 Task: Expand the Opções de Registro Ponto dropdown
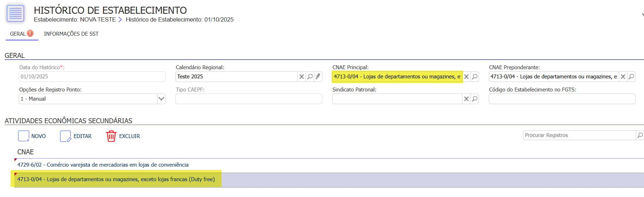tap(161, 99)
